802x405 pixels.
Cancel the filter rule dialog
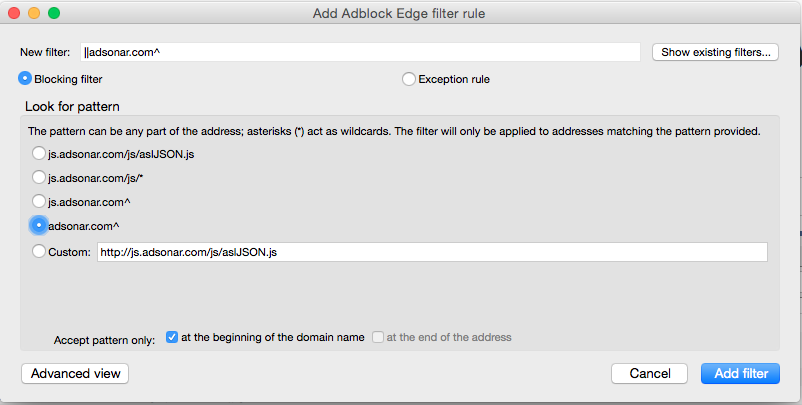pos(650,373)
